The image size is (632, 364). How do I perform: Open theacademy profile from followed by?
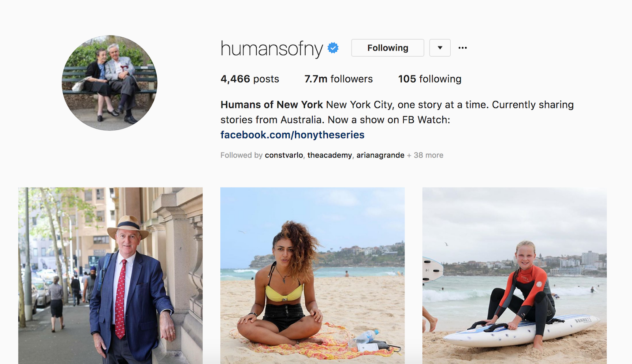click(329, 155)
